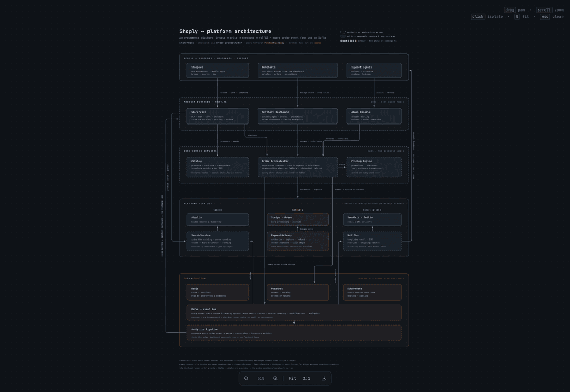This screenshot has height=392, width=570.
Task: Select the Analytics Pipeline node
Action: click(x=294, y=333)
